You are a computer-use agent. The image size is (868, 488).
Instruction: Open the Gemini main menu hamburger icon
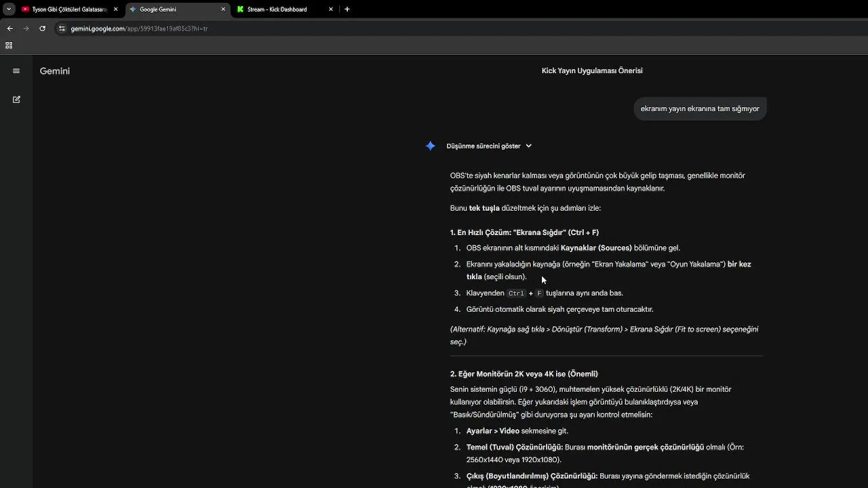coord(16,70)
